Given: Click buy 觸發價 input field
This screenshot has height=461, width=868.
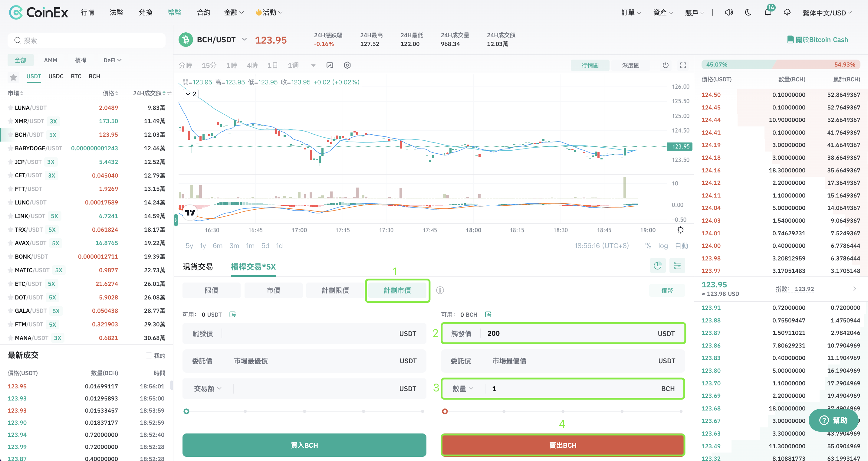Looking at the screenshot, I should pos(304,333).
